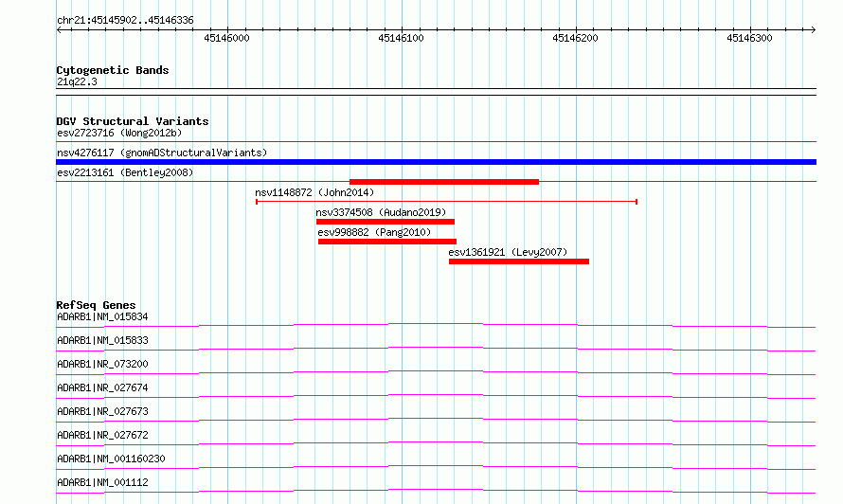The image size is (843, 504).
Task: Select the DGV Structural Variants track title
Action: [133, 121]
